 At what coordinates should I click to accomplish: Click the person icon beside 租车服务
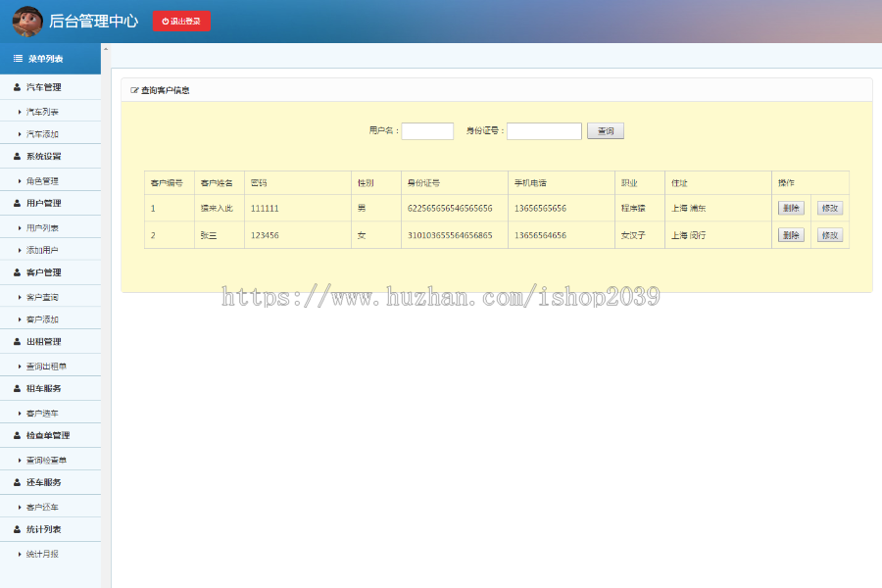tap(17, 388)
